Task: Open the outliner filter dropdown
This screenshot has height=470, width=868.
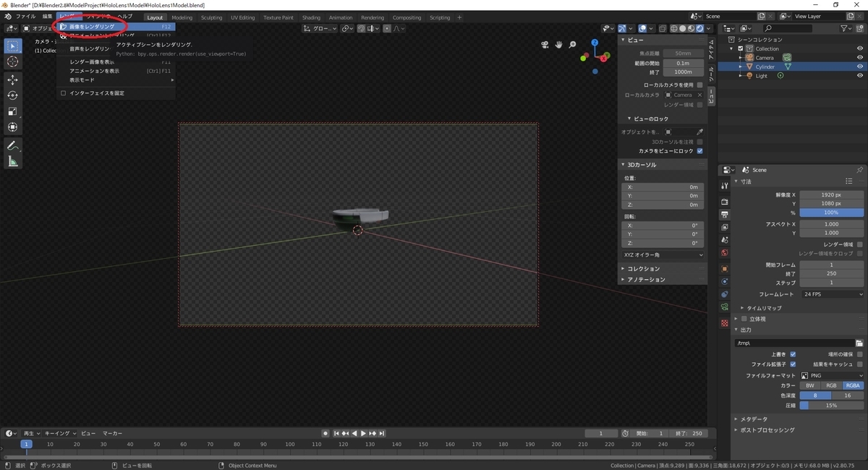Action: pyautogui.click(x=846, y=28)
